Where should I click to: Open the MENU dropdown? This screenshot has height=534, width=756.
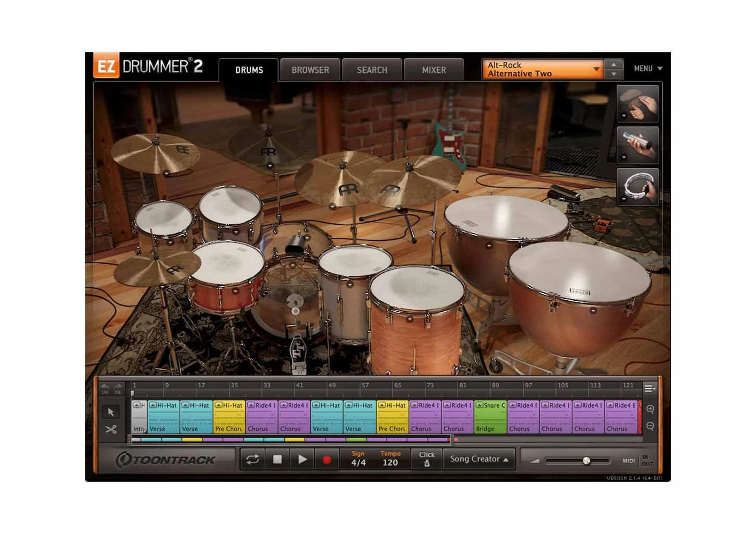tap(648, 68)
